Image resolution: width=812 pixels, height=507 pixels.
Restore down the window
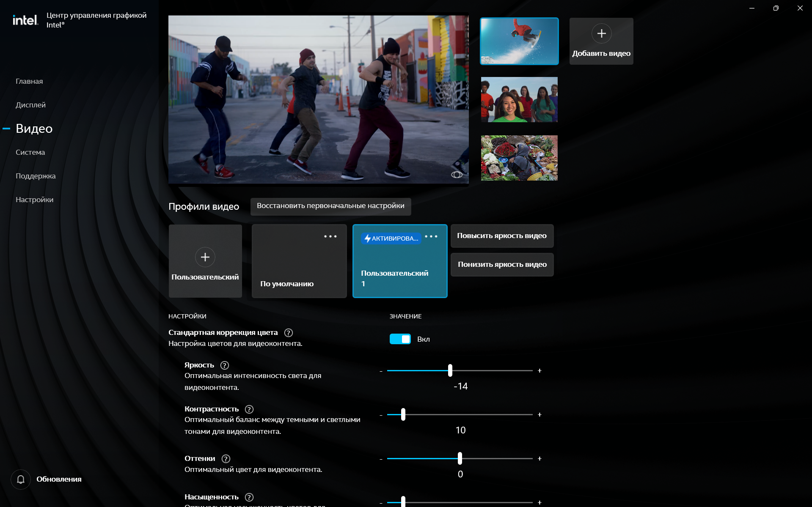(776, 8)
